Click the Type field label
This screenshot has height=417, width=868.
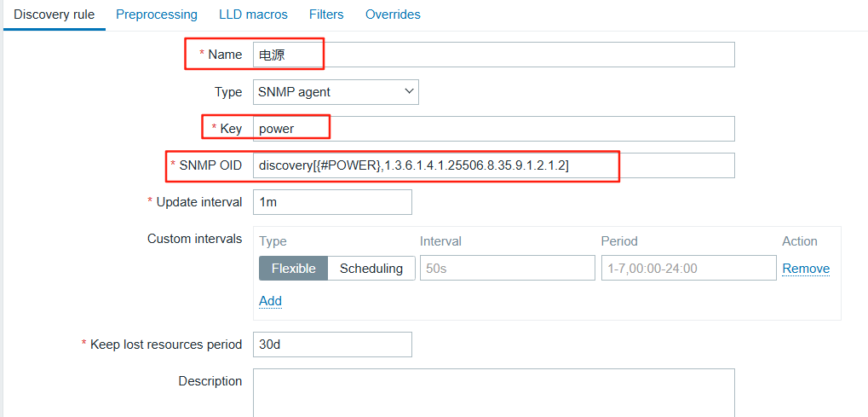[x=227, y=91]
